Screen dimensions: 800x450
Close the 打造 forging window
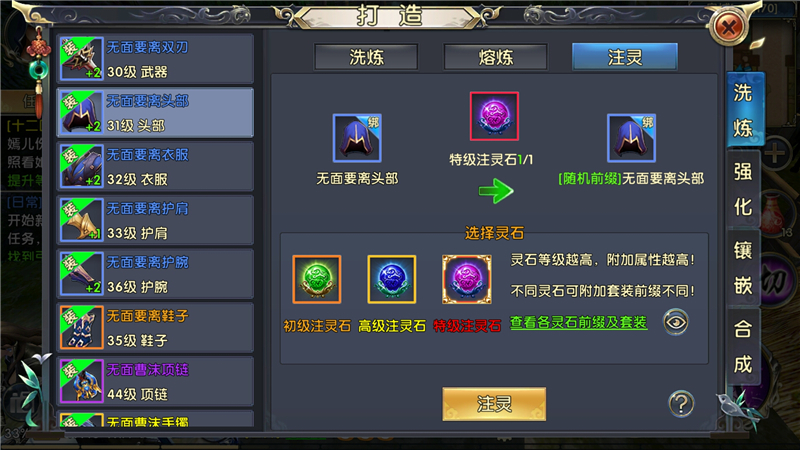728,26
